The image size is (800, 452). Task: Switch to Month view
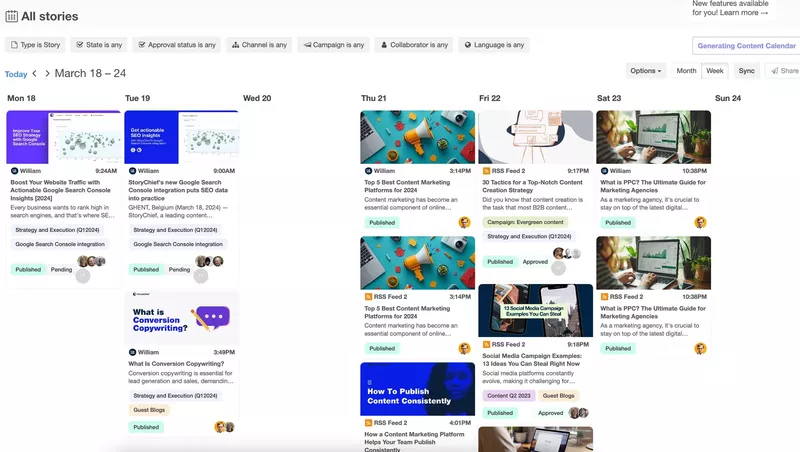[x=686, y=71]
